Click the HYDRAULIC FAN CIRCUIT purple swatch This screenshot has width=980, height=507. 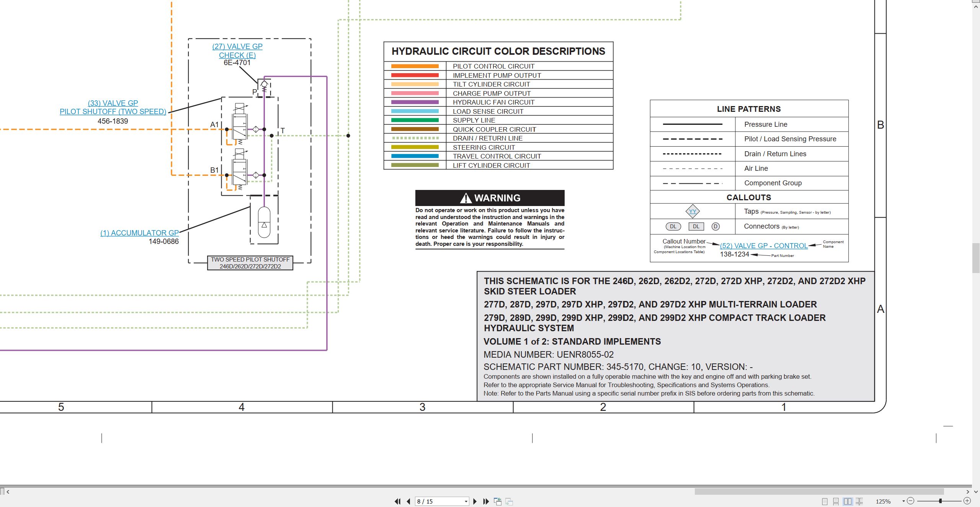point(415,102)
